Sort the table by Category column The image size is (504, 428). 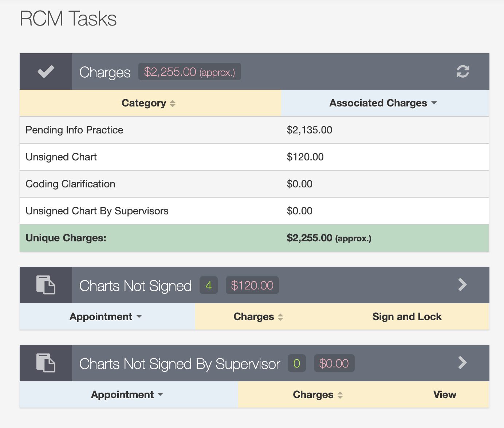150,103
